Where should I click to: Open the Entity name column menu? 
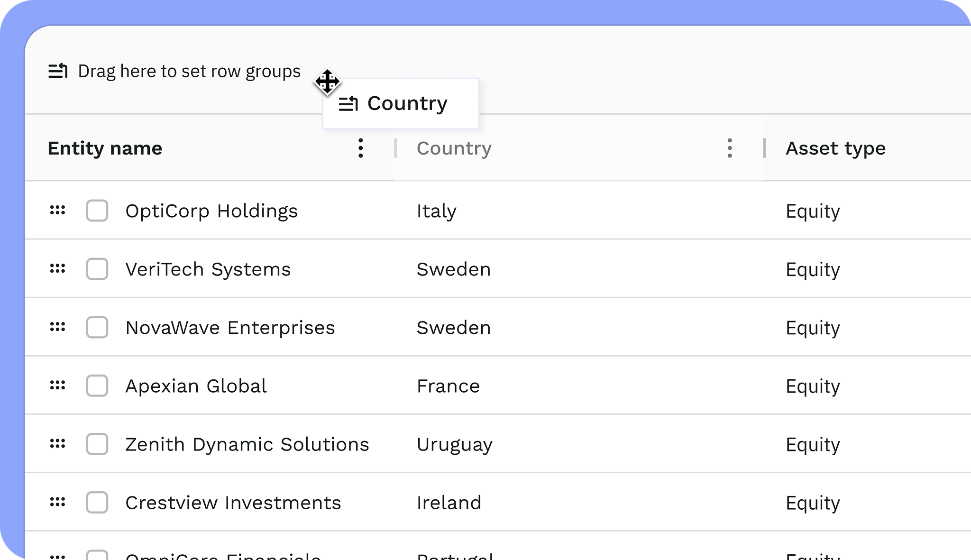[361, 148]
